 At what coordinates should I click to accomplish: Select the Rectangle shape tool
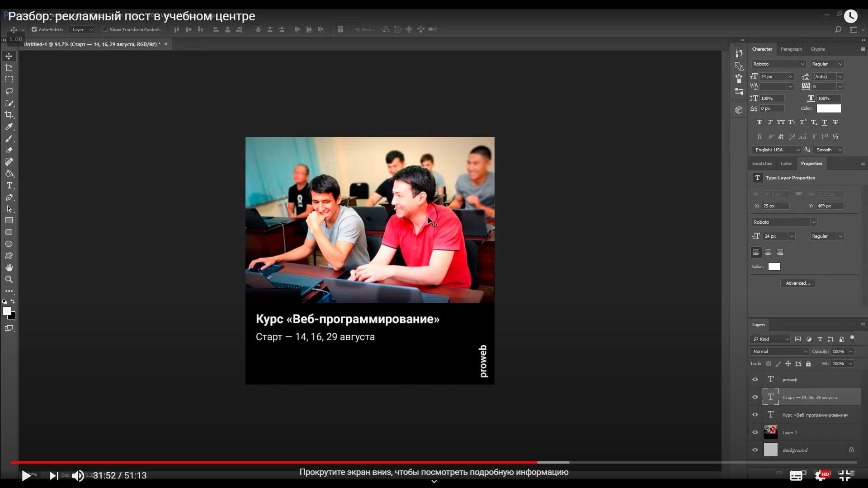(x=9, y=221)
